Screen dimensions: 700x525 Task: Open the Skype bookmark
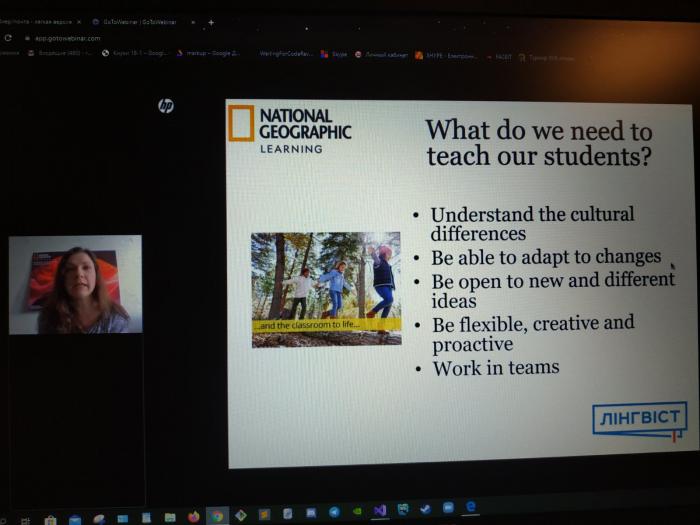(334, 54)
